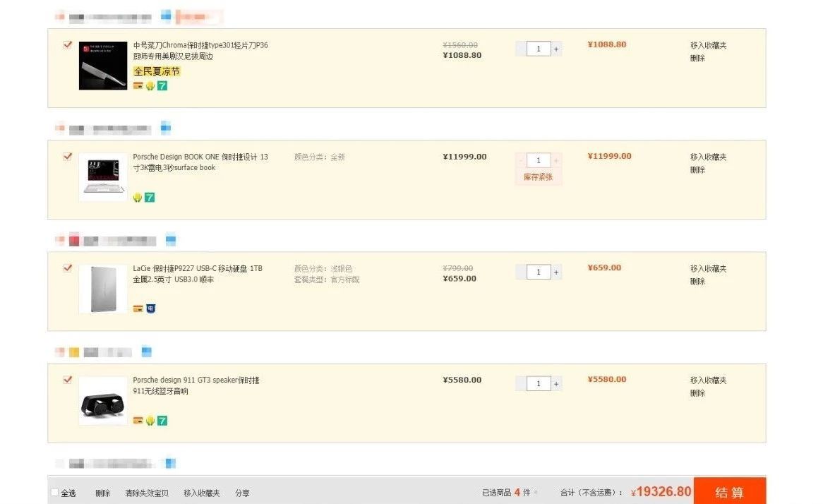Screen dimensions: 823x504
Task: Click the credit card icon under the LaCie drive
Action: pyautogui.click(x=138, y=308)
